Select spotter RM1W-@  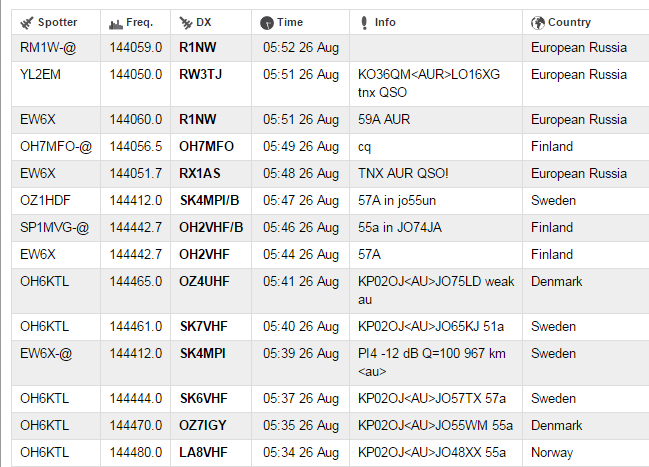(x=45, y=47)
